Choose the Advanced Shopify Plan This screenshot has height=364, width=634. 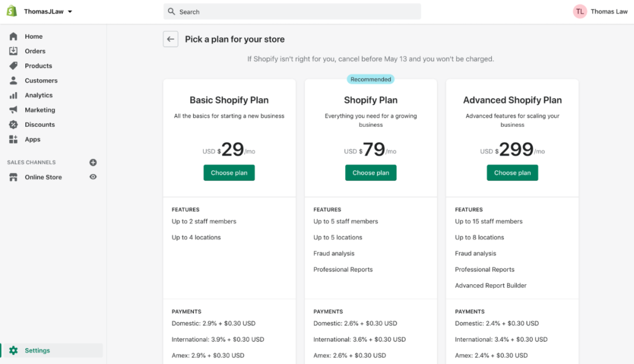click(x=512, y=173)
